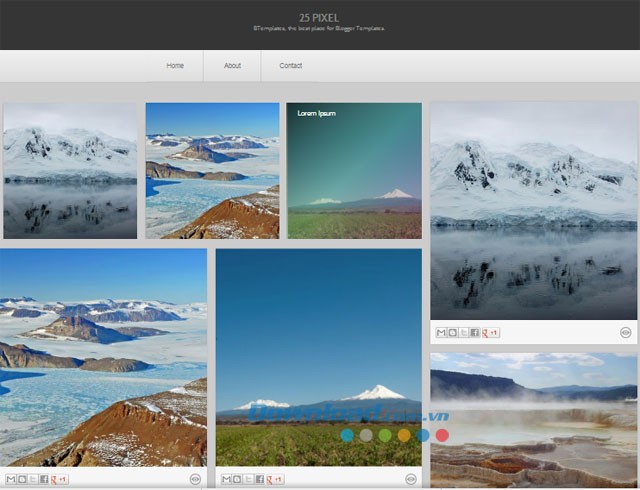Image resolution: width=640 pixels, height=490 pixels.
Task: Share the green field volcano post on Facebook
Action: pyautogui.click(x=259, y=479)
